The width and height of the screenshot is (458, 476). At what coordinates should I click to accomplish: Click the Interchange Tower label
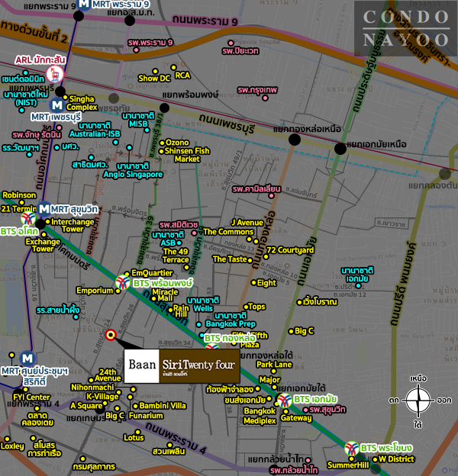click(73, 225)
